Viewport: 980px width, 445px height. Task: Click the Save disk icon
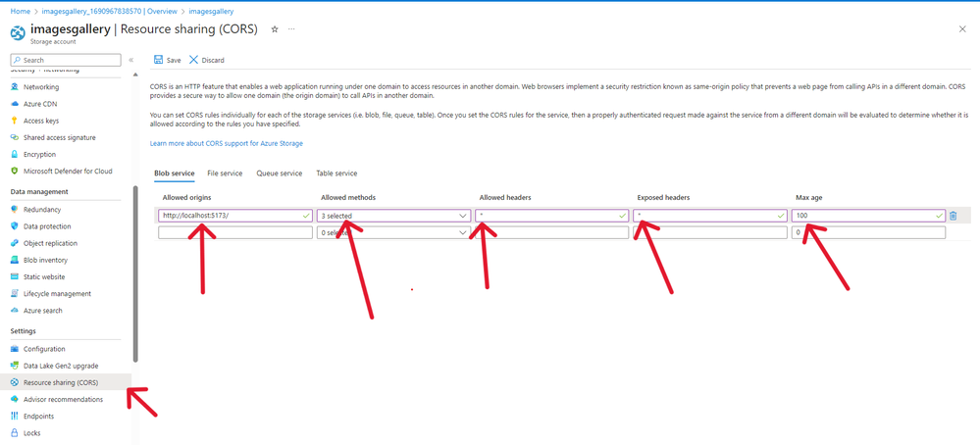click(158, 60)
